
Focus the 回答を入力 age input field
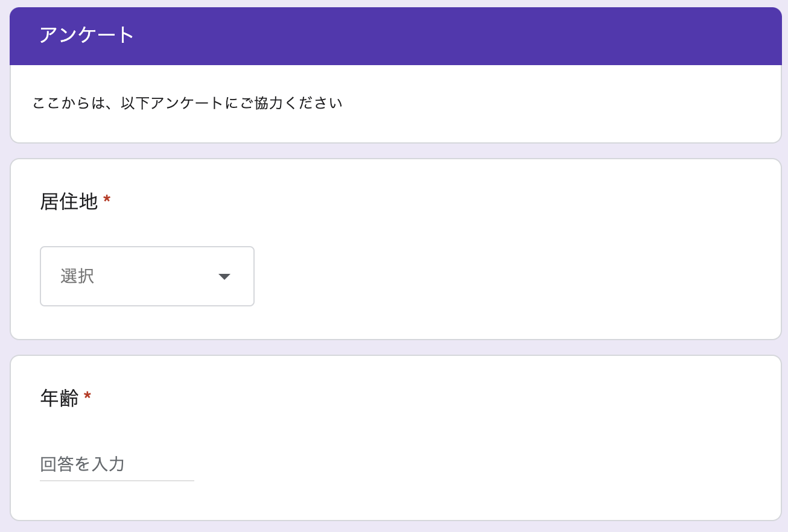[117, 464]
